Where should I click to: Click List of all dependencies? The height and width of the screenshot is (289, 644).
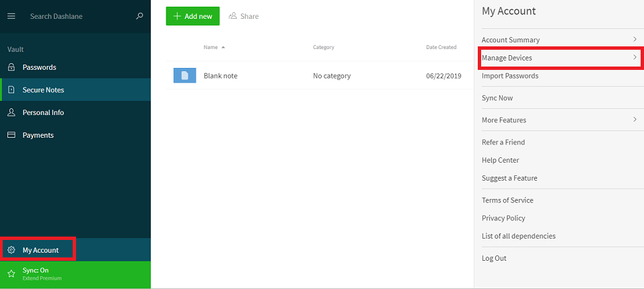point(518,236)
